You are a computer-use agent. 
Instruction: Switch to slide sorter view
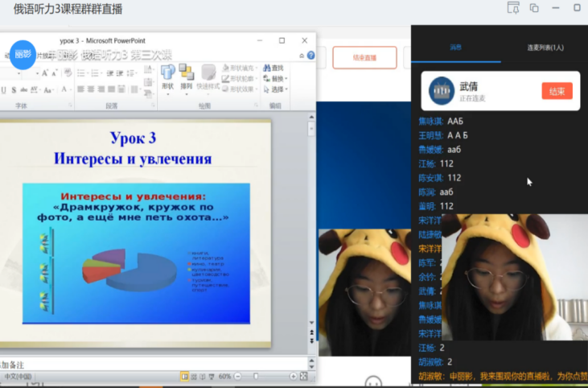(194, 377)
